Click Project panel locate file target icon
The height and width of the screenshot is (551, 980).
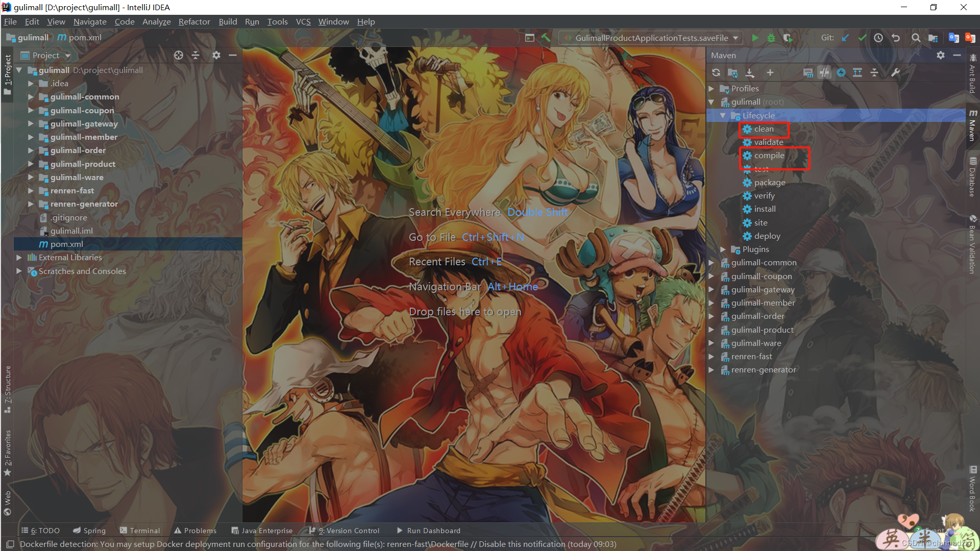tap(179, 55)
